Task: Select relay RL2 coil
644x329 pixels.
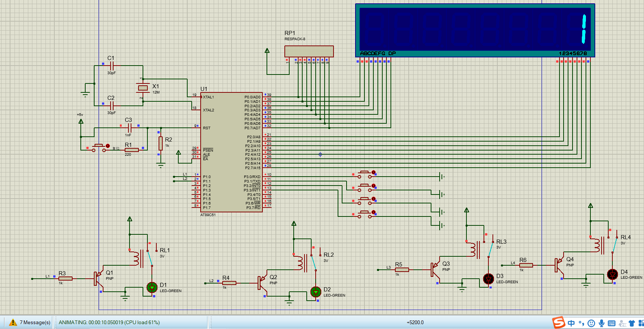Action: (300, 263)
